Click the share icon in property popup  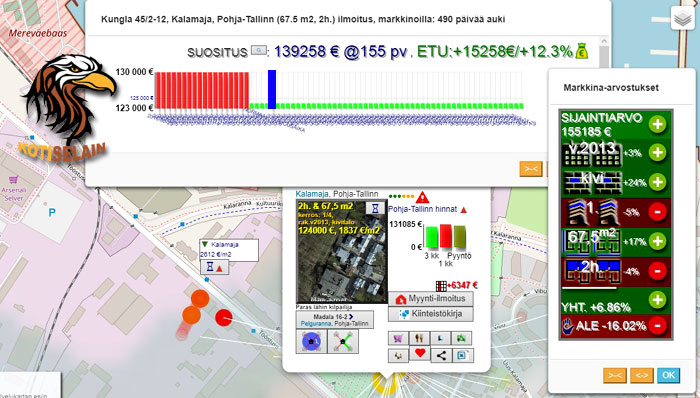(441, 355)
